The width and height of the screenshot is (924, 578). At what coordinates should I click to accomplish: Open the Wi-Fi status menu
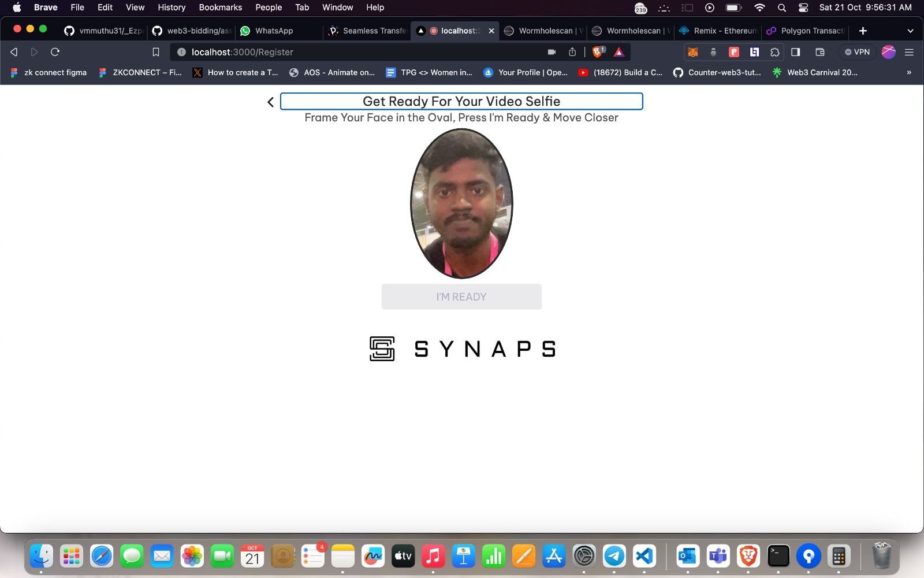click(x=759, y=8)
